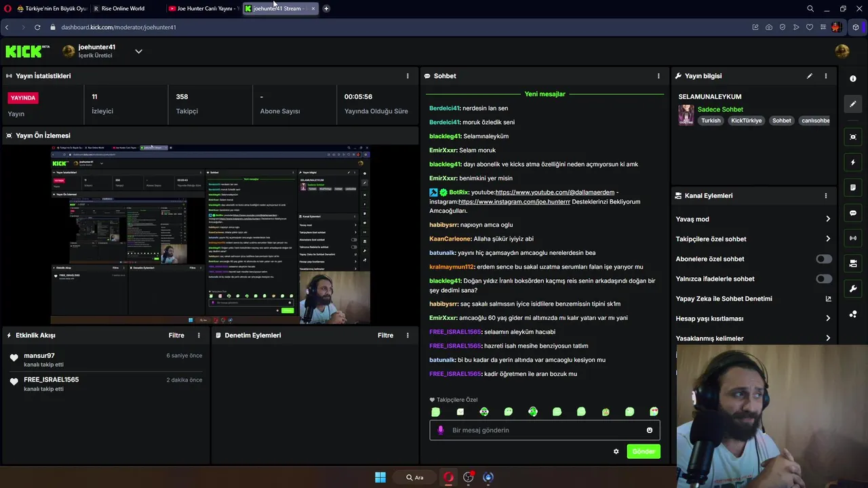The image size is (868, 488).
Task: Open Filtre in Etkinlik Akışı panel
Action: (176, 335)
